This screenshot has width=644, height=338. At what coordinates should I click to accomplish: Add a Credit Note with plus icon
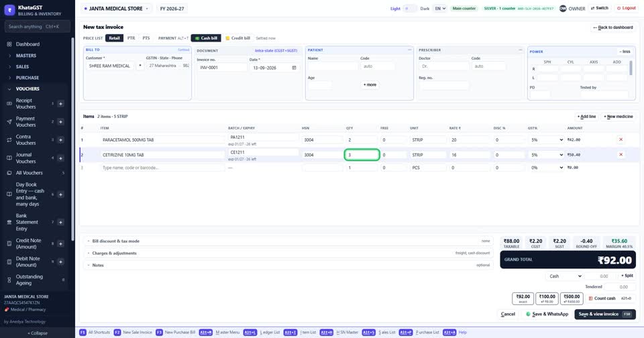click(60, 243)
